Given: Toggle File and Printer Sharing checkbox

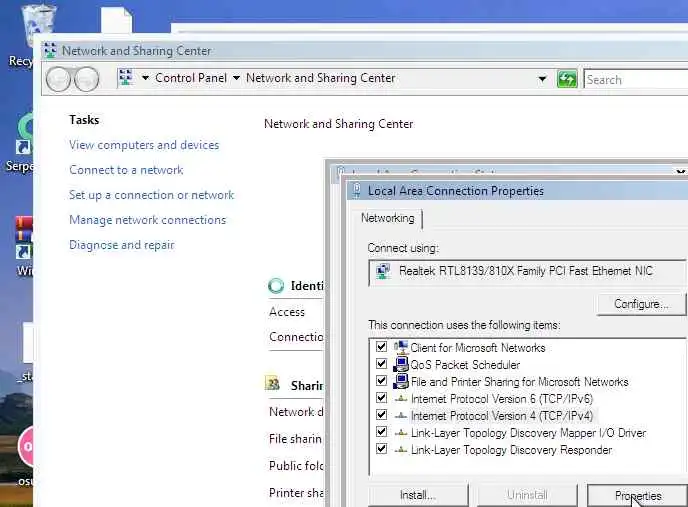Looking at the screenshot, I should pos(381,381).
